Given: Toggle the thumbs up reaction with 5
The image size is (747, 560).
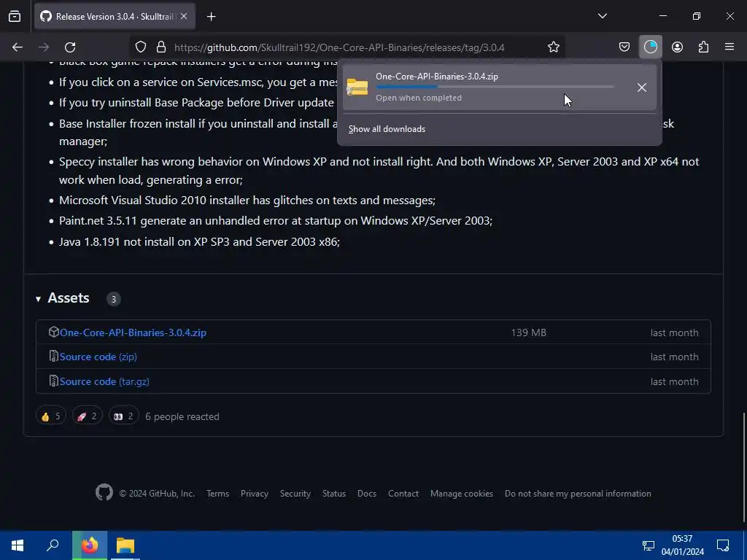Looking at the screenshot, I should pos(51,416).
